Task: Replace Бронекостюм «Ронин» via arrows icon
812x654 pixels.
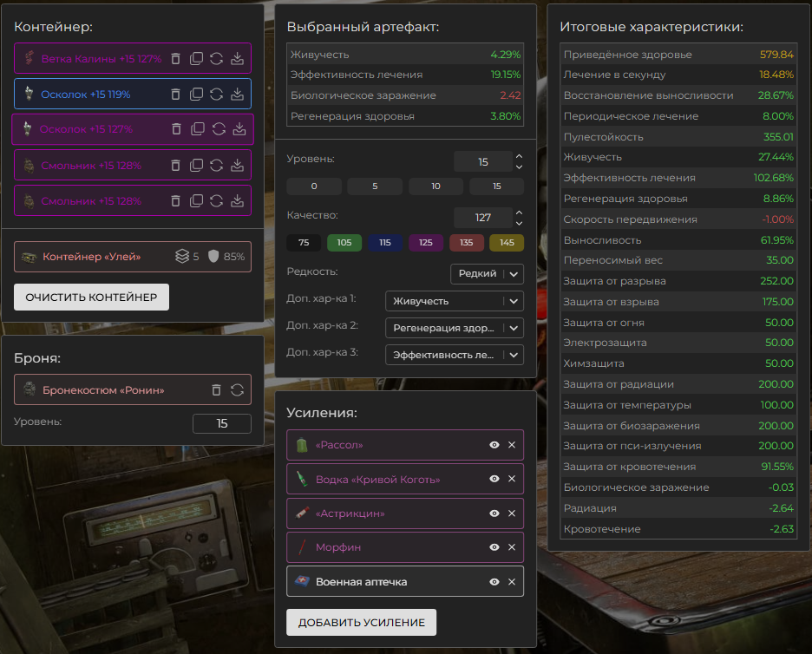Action: [237, 390]
